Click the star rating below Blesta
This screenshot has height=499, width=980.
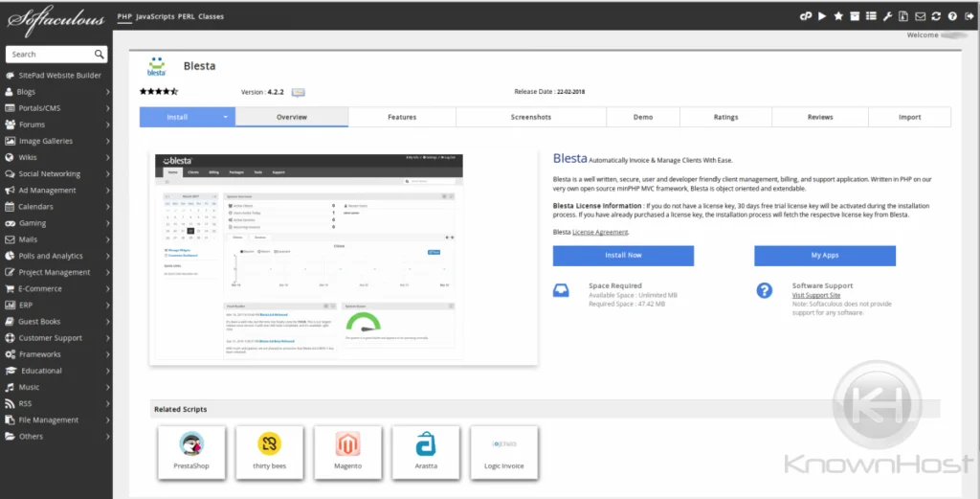point(159,92)
